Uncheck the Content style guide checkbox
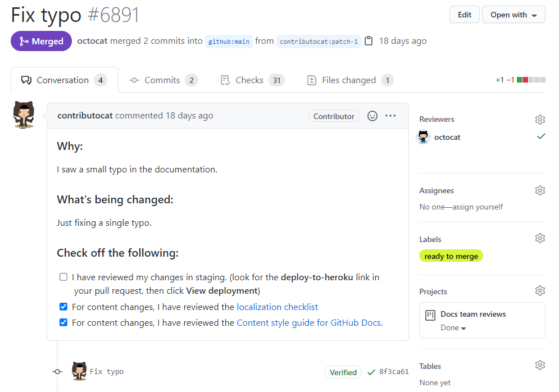This screenshot has width=559, height=392. (x=63, y=323)
